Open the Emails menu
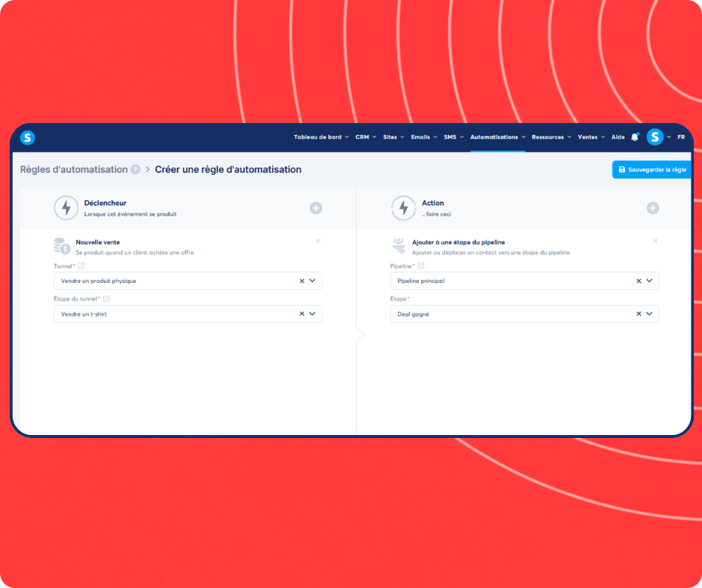The image size is (702, 588). [424, 137]
